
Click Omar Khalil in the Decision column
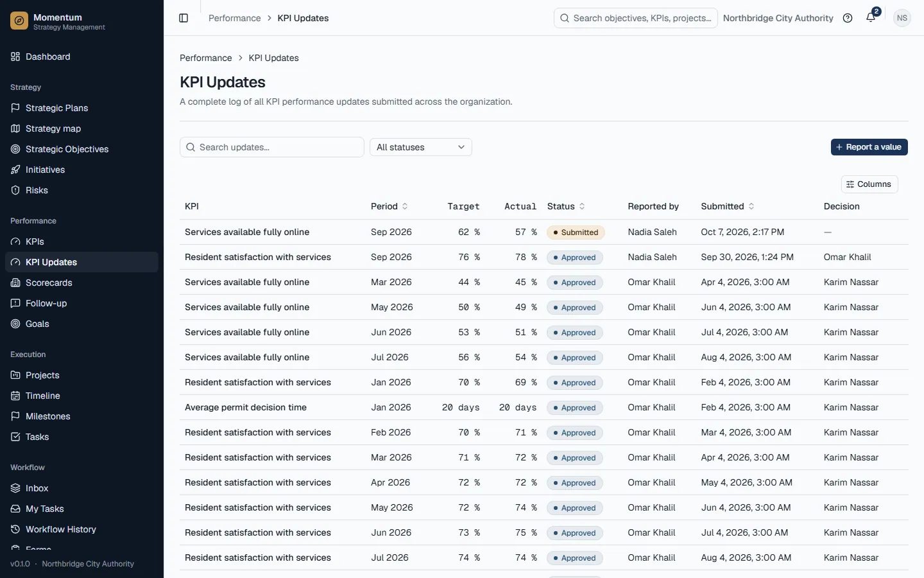pos(848,257)
